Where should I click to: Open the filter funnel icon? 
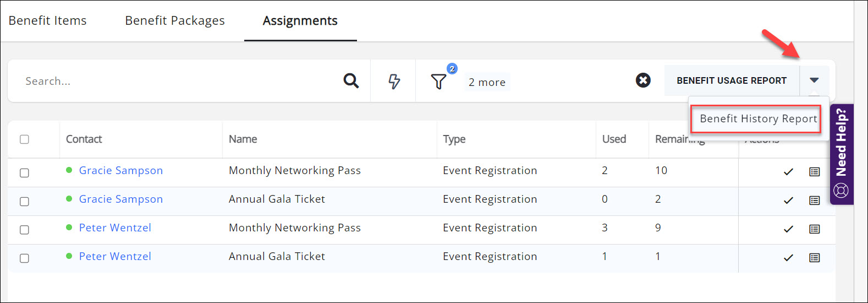(438, 82)
